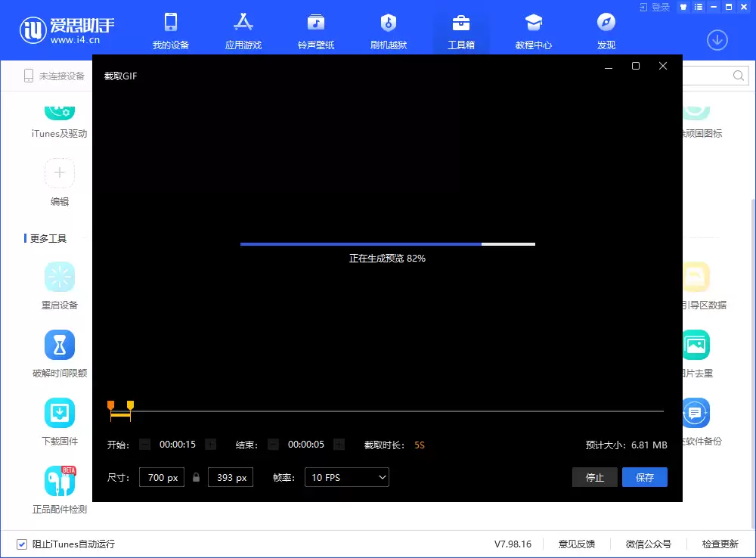Click the orange start marker on timeline
The image size is (756, 558).
(x=111, y=405)
